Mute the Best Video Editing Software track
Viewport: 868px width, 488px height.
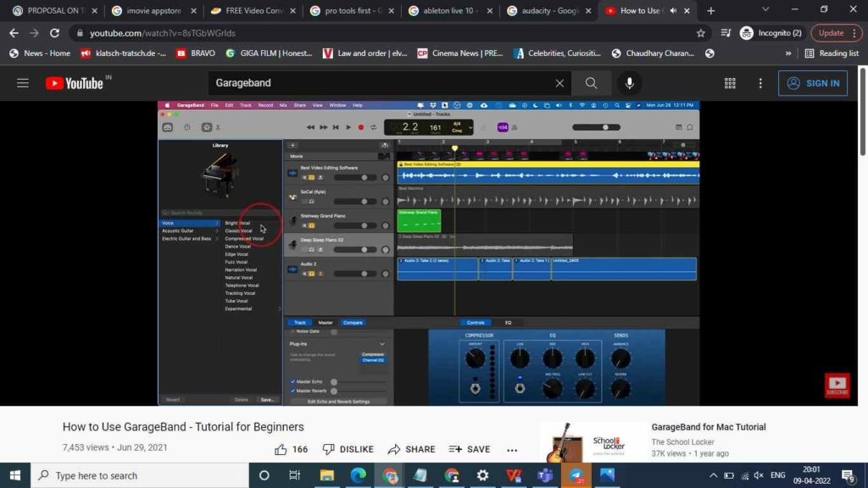[x=304, y=178]
